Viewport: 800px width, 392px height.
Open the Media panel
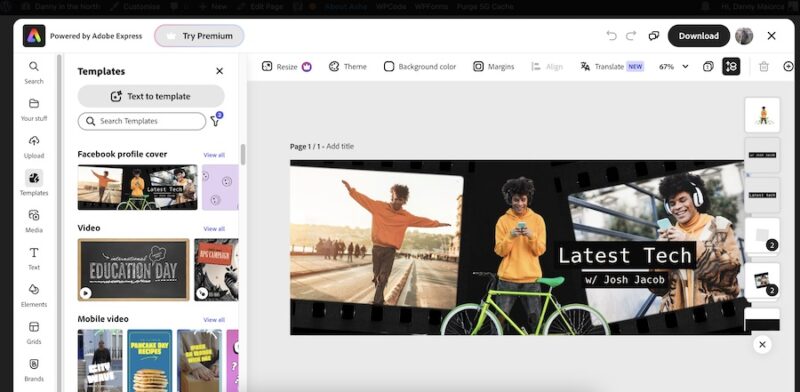coord(34,221)
